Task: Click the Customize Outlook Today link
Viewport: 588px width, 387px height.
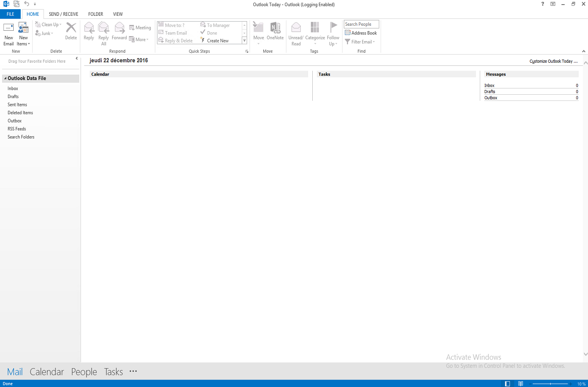Action: coord(553,61)
